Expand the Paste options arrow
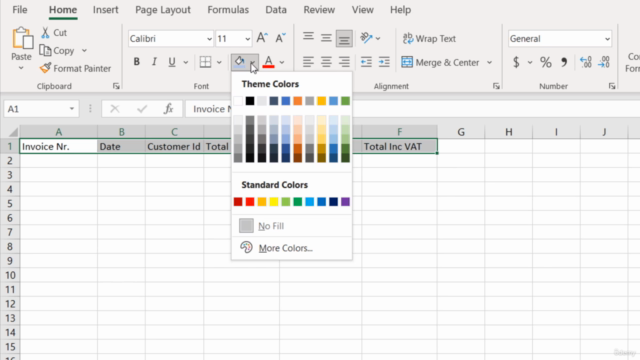Screen dimensions: 640x360 pos(21,68)
